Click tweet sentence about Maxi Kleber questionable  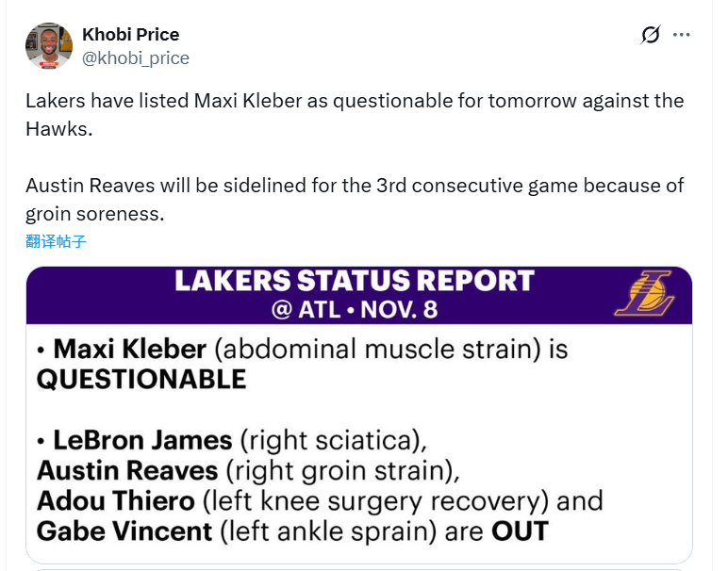(355, 101)
